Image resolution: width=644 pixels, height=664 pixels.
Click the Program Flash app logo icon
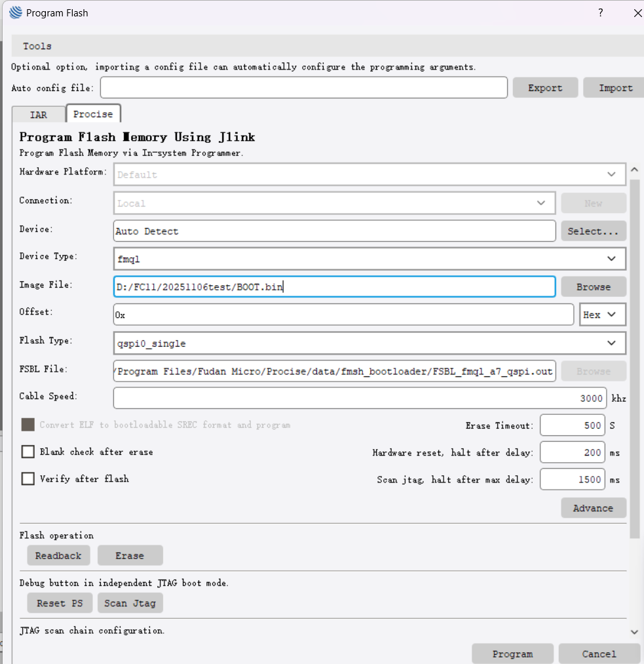tap(16, 12)
